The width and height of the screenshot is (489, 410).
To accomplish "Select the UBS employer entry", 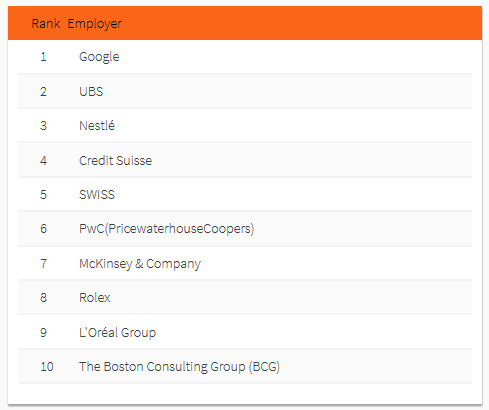I will pos(91,91).
